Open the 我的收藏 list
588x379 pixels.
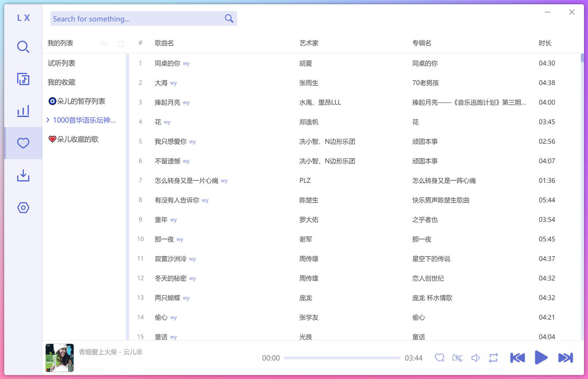coord(61,82)
